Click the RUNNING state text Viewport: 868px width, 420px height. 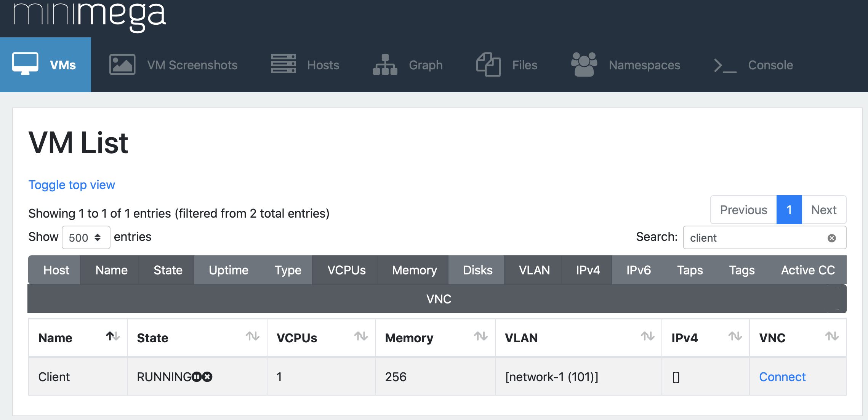pos(164,377)
